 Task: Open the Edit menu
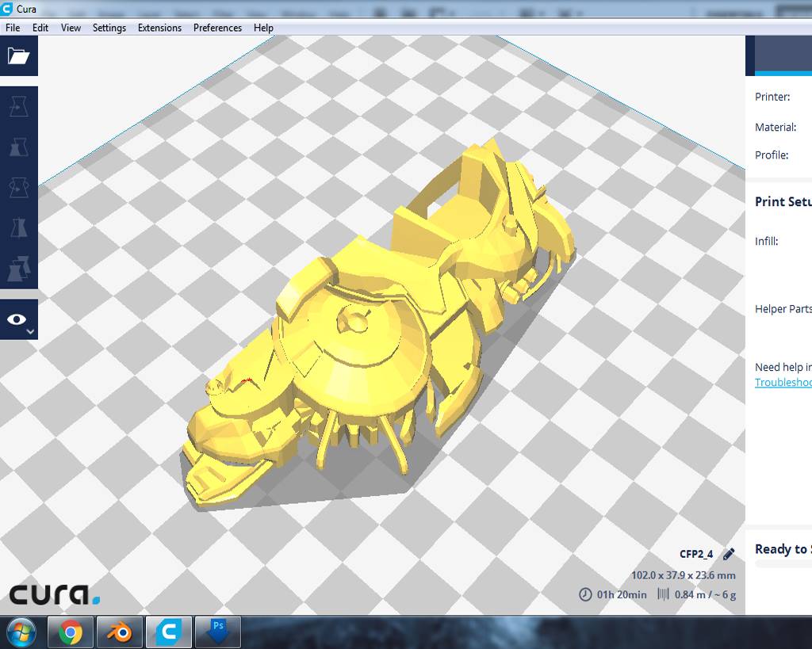pos(40,28)
